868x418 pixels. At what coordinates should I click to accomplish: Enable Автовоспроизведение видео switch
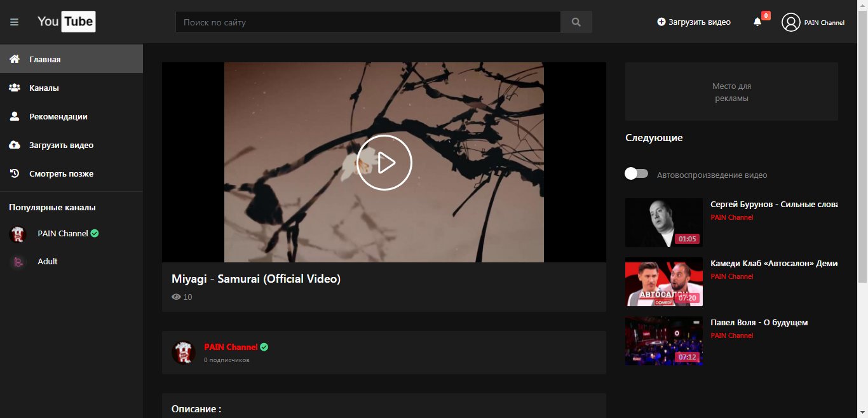coord(636,173)
